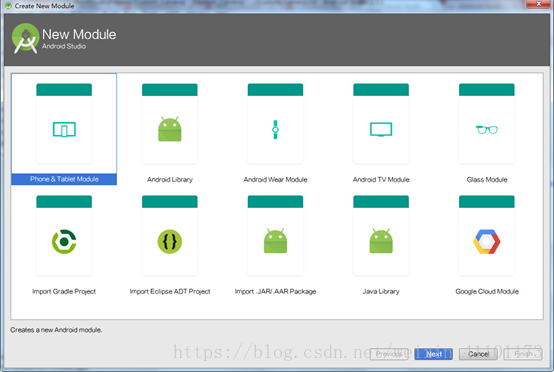The image size is (554, 372).
Task: Click the Google Cloud Module label
Action: click(x=487, y=291)
